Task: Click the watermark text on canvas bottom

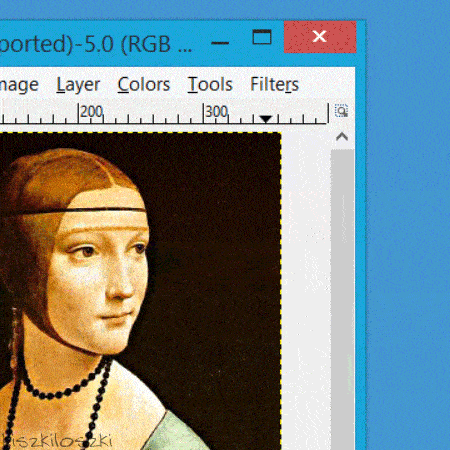Action: 57,441
